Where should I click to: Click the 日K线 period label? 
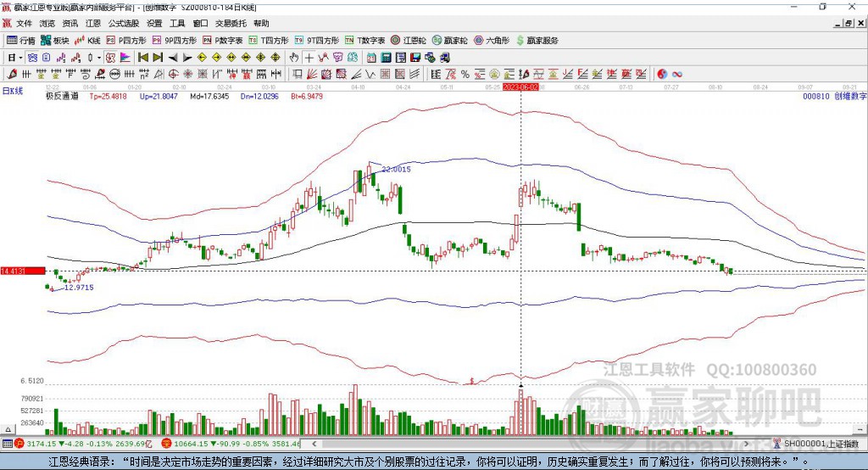click(12, 91)
